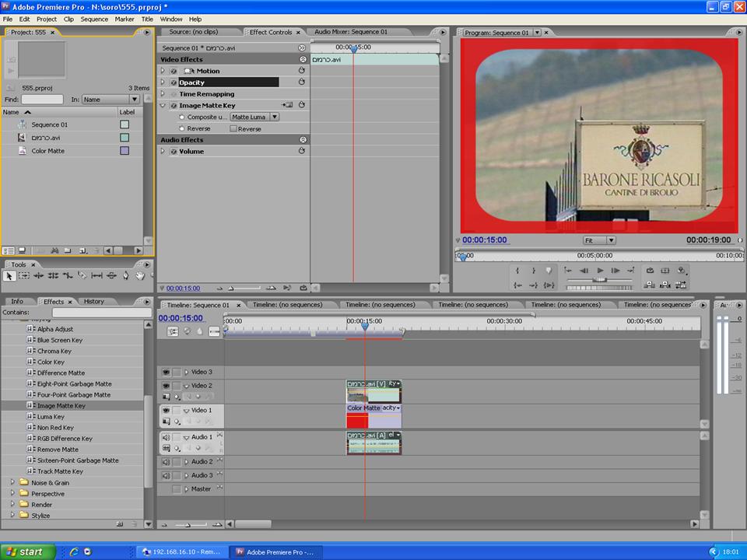Image resolution: width=747 pixels, height=560 pixels.
Task: Mute Audio 1 track speaker toggle
Action: [x=166, y=437]
